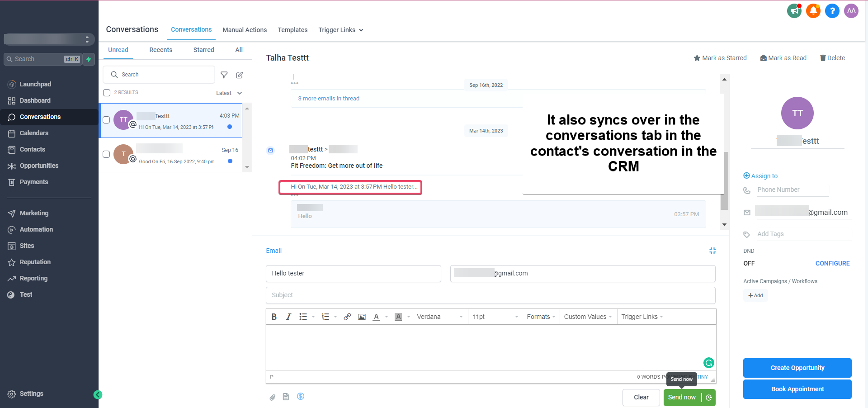Open the notifications bell icon
This screenshot has height=408, width=868.
tap(813, 10)
